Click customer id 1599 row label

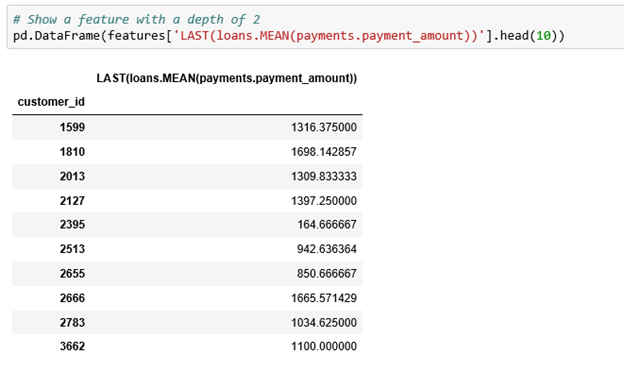72,127
